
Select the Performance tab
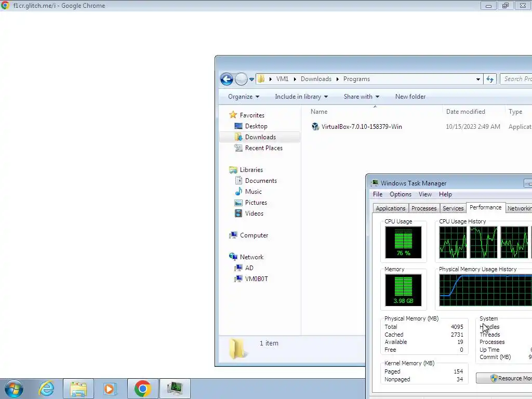[486, 207]
